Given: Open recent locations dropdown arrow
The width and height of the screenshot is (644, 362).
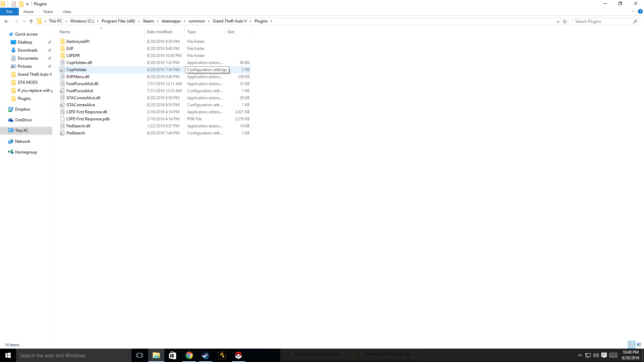Looking at the screenshot, I should click(24, 21).
